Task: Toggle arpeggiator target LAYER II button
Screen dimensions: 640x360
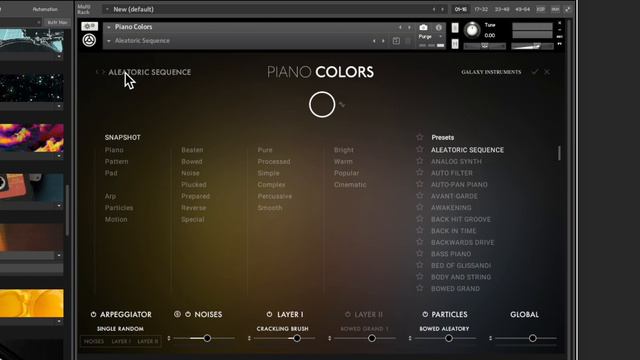Action: pyautogui.click(x=147, y=341)
